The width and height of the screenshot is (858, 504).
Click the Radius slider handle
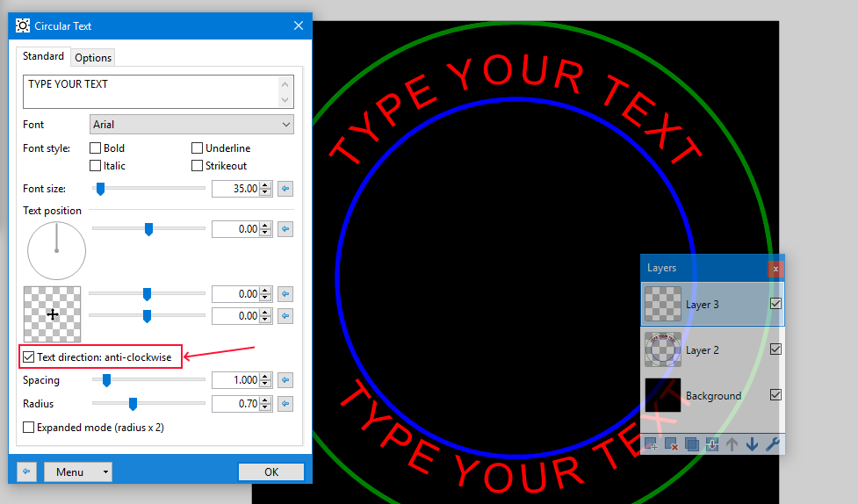[133, 404]
